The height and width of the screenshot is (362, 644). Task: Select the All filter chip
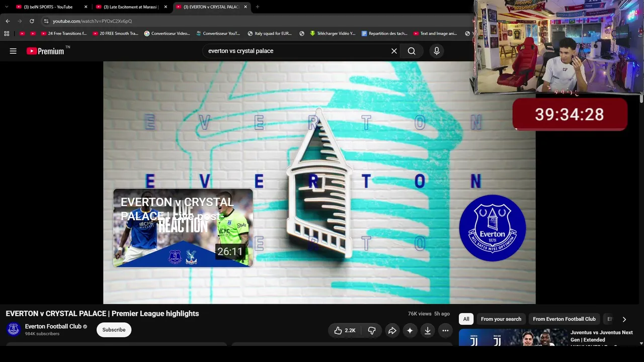(x=466, y=319)
